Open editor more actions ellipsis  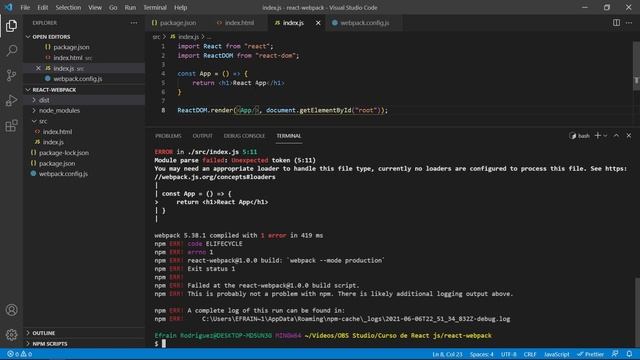tap(629, 23)
